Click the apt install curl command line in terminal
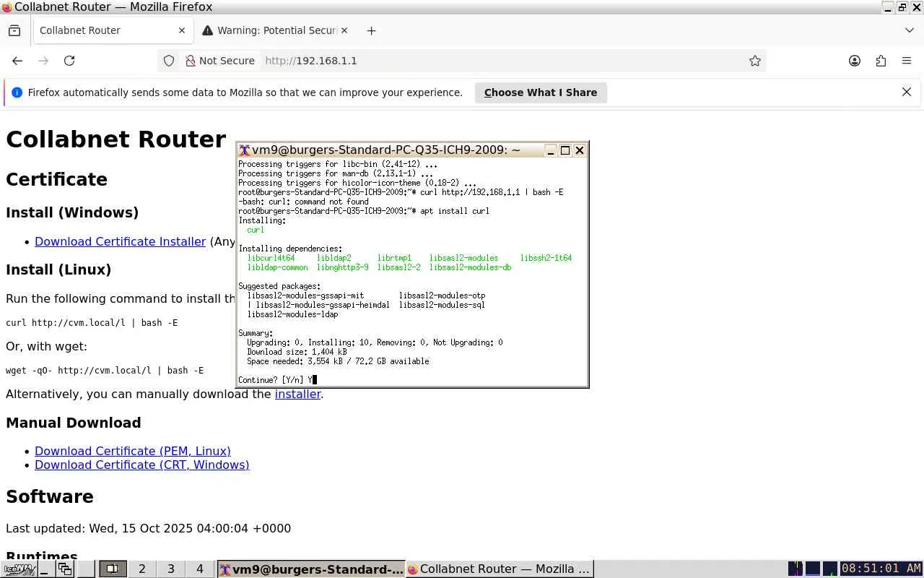This screenshot has width=924, height=578. tap(364, 211)
